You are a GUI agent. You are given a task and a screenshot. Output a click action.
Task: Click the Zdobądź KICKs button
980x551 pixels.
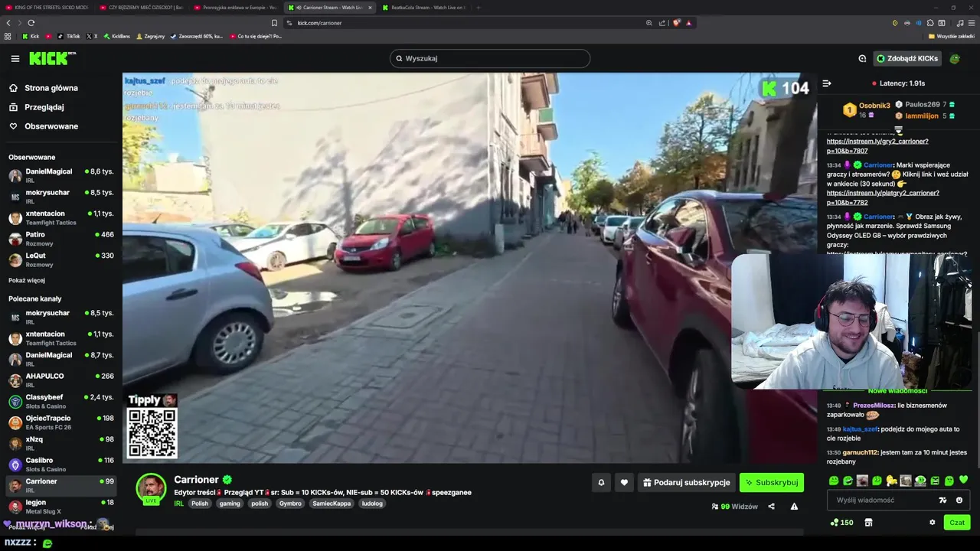tap(908, 58)
